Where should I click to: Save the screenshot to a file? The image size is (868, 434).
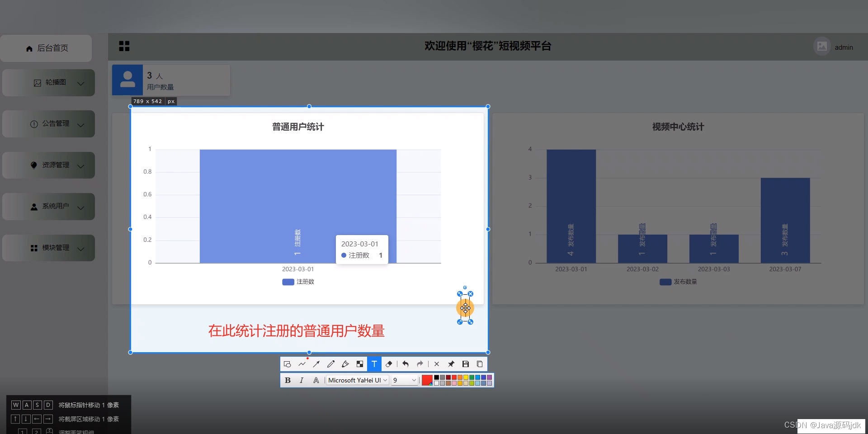pos(466,364)
